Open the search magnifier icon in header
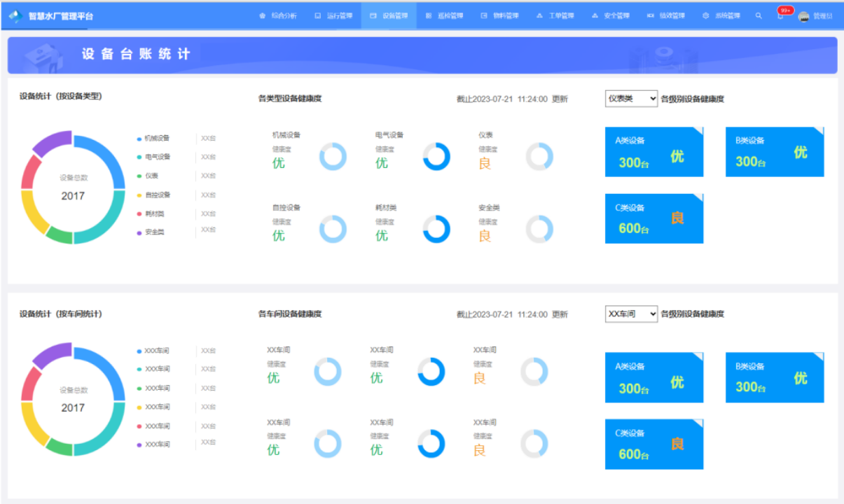 pyautogui.click(x=759, y=15)
